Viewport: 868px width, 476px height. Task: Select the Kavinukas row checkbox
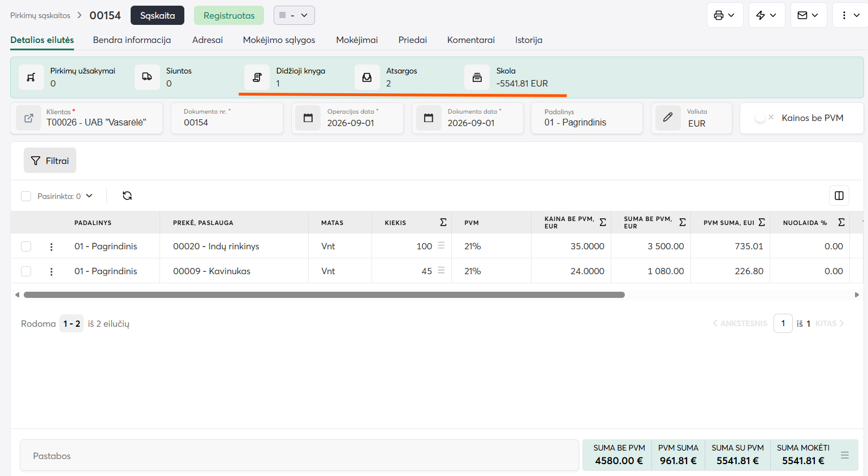pyautogui.click(x=26, y=271)
